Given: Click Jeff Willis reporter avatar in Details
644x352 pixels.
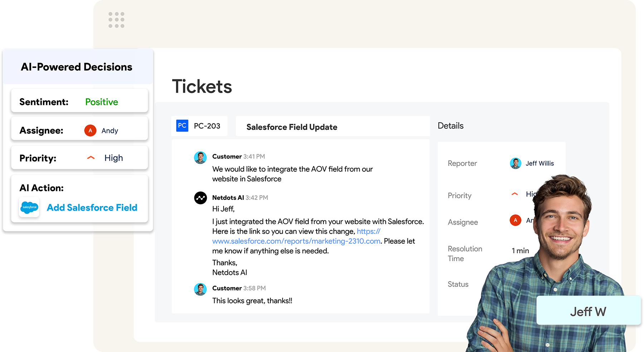Looking at the screenshot, I should pyautogui.click(x=515, y=163).
